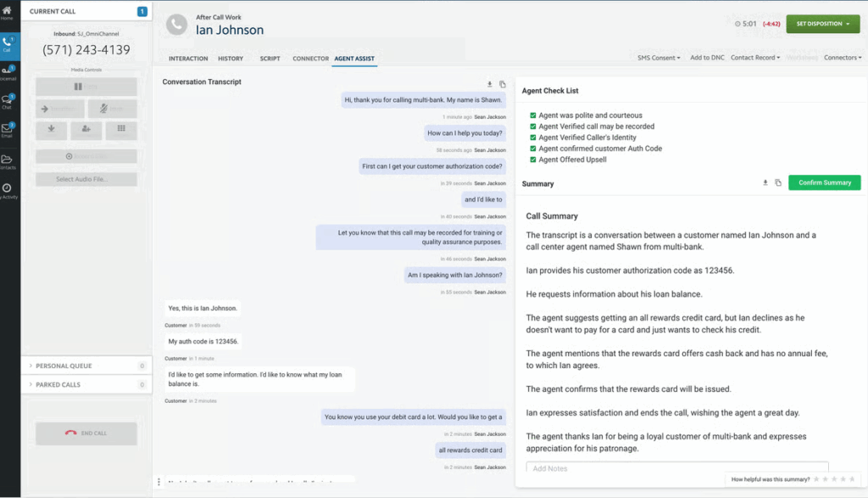
Task: Copy the conversation transcript to clipboard
Action: tap(503, 84)
